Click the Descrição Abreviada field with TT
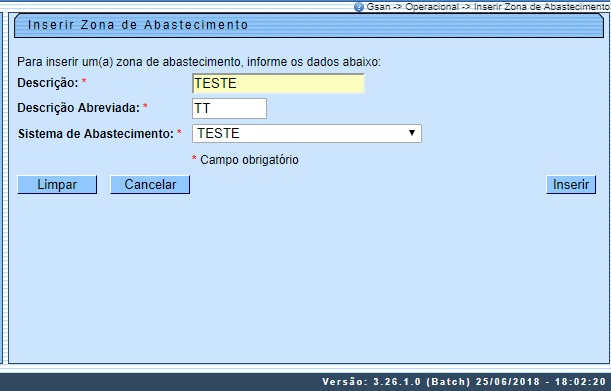 click(x=230, y=108)
